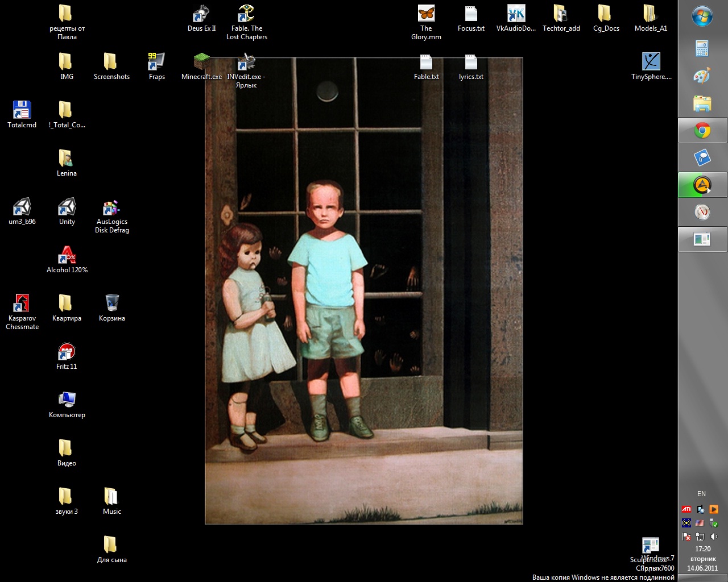
Task: Switch to the Google Chrome taskbar window
Action: click(702, 131)
